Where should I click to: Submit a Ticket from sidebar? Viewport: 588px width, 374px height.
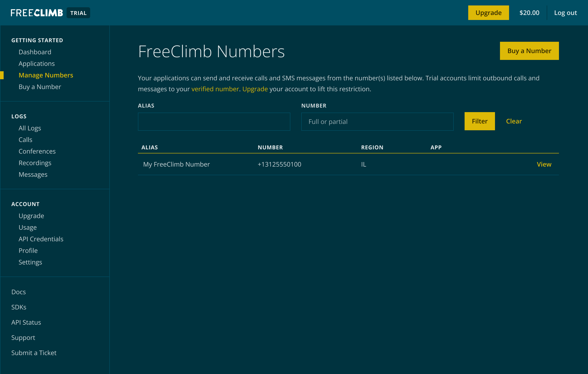coord(34,353)
